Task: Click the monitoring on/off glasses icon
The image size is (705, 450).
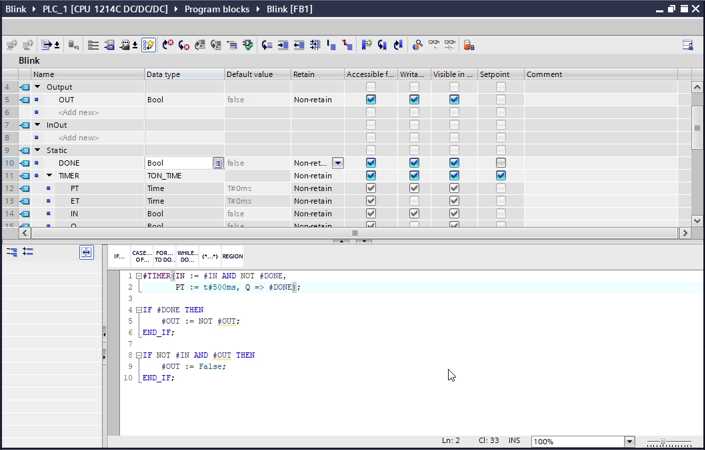Action: [433, 45]
